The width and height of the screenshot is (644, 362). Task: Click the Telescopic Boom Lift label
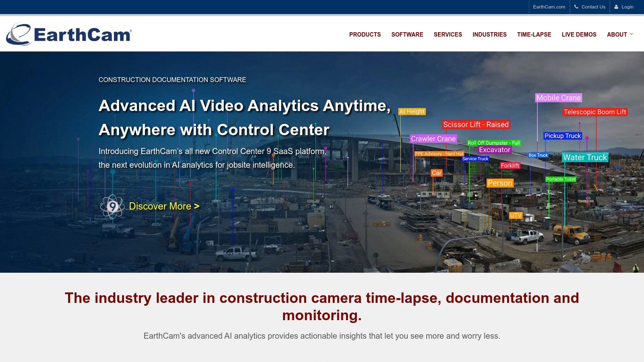point(595,112)
